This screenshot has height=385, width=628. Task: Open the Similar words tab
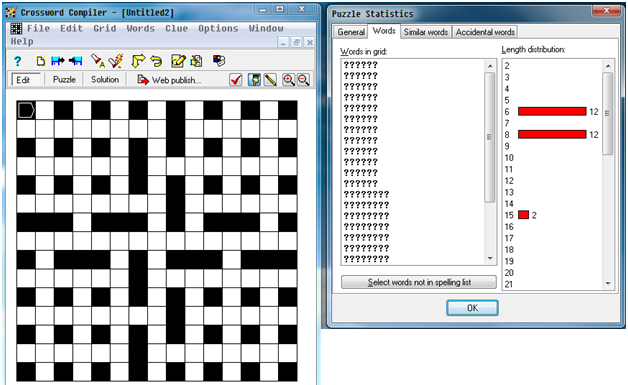[426, 32]
